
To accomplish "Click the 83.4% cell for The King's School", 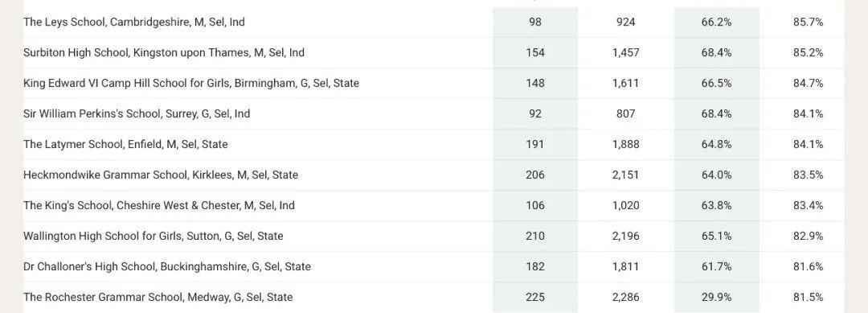I will coord(808,205).
